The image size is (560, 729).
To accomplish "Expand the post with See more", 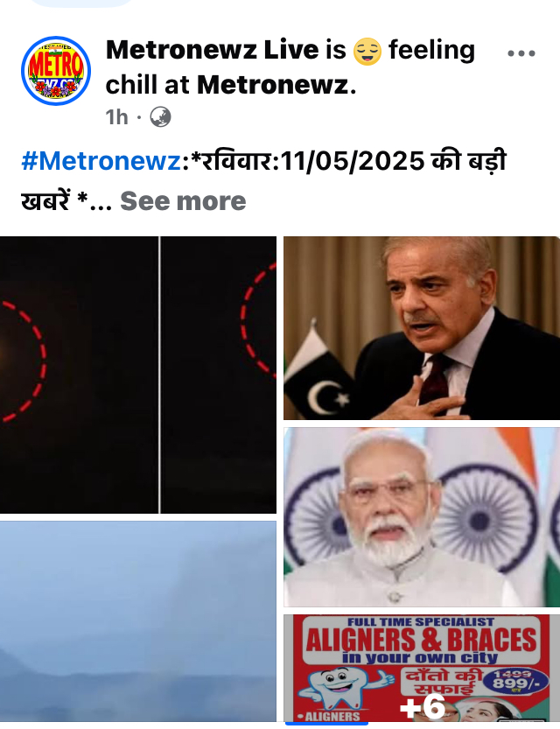I will (x=183, y=201).
